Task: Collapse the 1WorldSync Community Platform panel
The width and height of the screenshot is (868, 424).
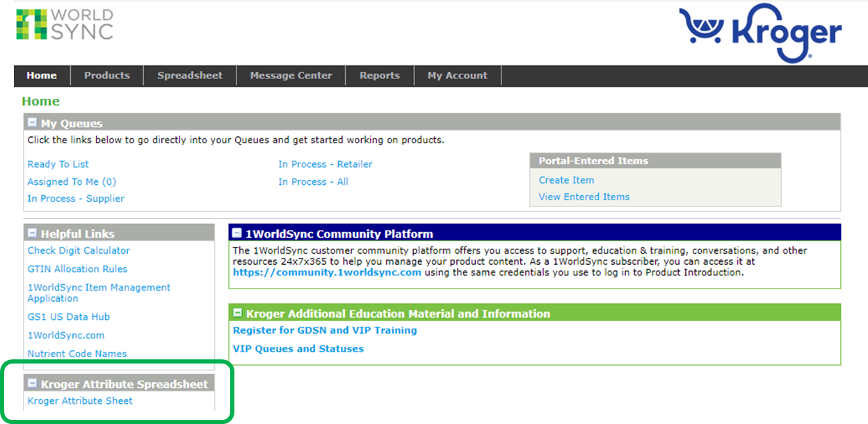Action: [238, 234]
